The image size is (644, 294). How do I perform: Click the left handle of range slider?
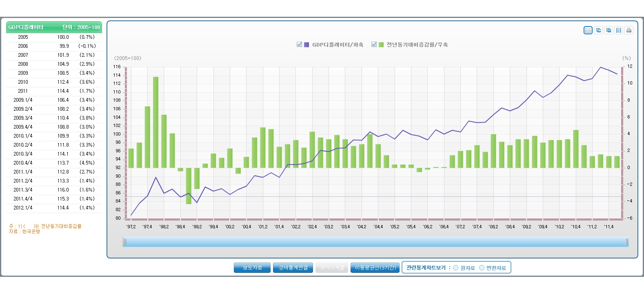tap(125, 243)
